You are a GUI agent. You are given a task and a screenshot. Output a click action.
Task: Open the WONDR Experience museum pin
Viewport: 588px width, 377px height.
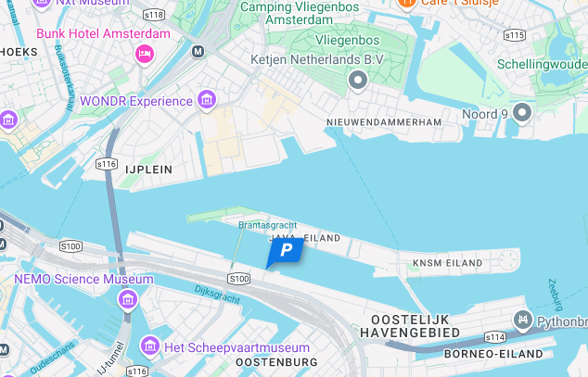click(x=207, y=100)
